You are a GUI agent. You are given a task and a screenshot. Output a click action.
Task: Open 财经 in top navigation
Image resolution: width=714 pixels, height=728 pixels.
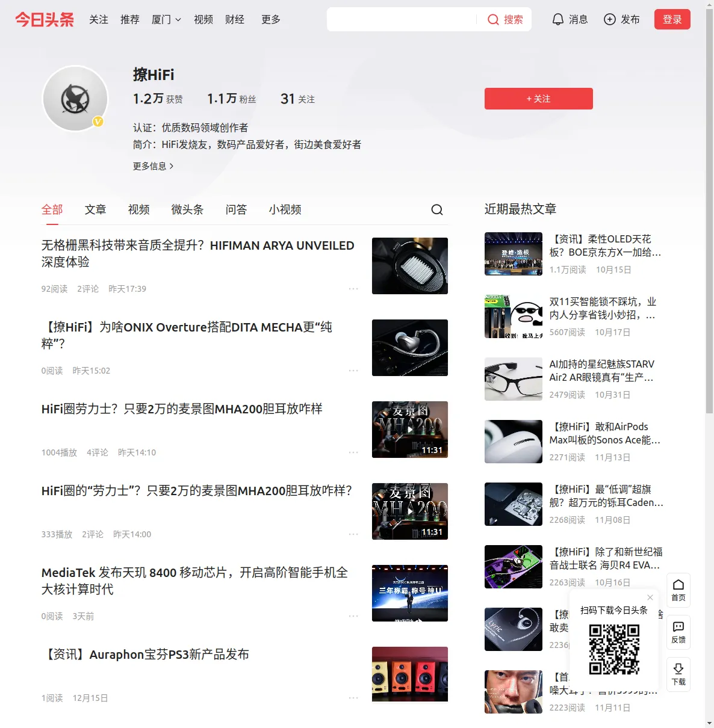pos(235,19)
